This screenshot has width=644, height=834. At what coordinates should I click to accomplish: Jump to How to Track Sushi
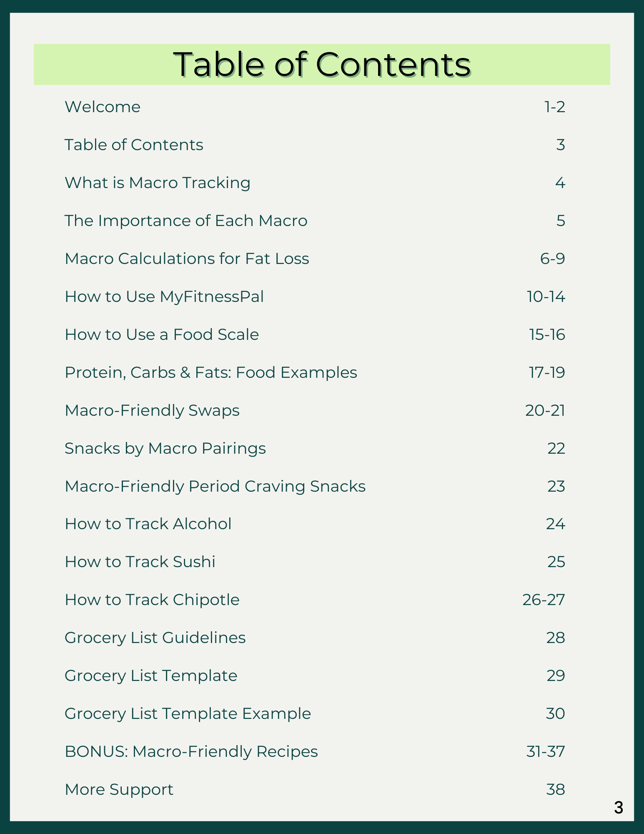[x=140, y=562]
